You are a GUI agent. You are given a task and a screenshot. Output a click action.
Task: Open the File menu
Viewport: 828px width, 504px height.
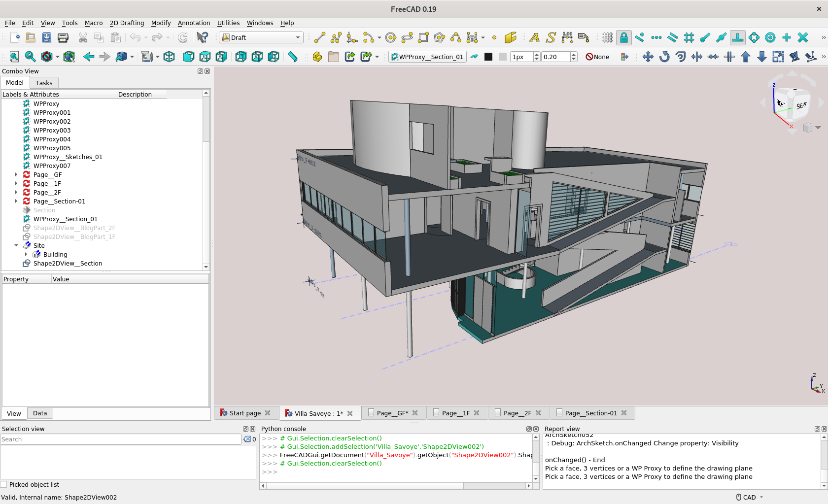(10, 23)
